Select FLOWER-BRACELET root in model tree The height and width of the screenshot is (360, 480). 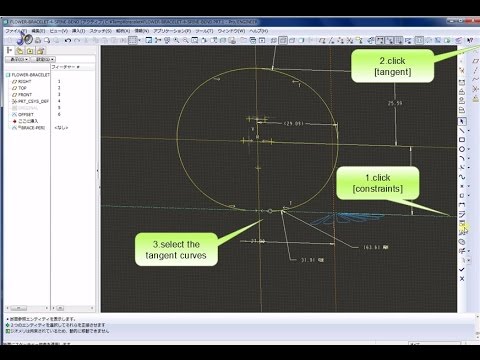point(28,75)
